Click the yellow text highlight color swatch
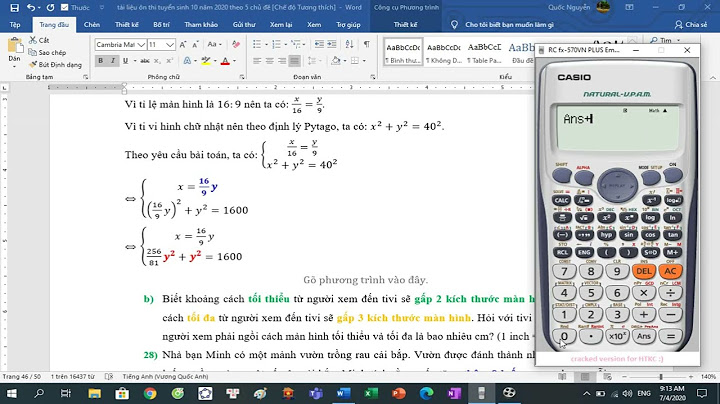 coord(206,61)
